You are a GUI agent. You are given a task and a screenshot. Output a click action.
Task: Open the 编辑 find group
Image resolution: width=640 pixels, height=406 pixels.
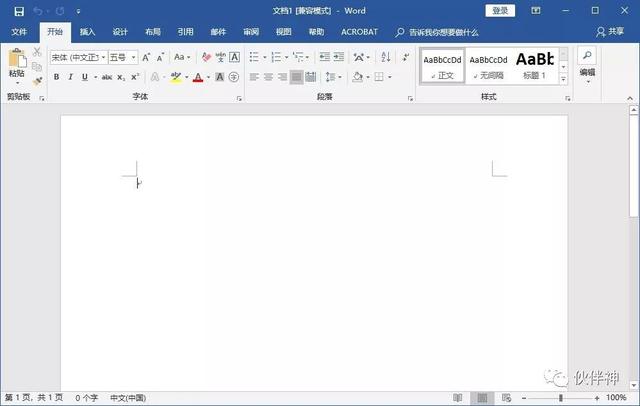[x=587, y=65]
